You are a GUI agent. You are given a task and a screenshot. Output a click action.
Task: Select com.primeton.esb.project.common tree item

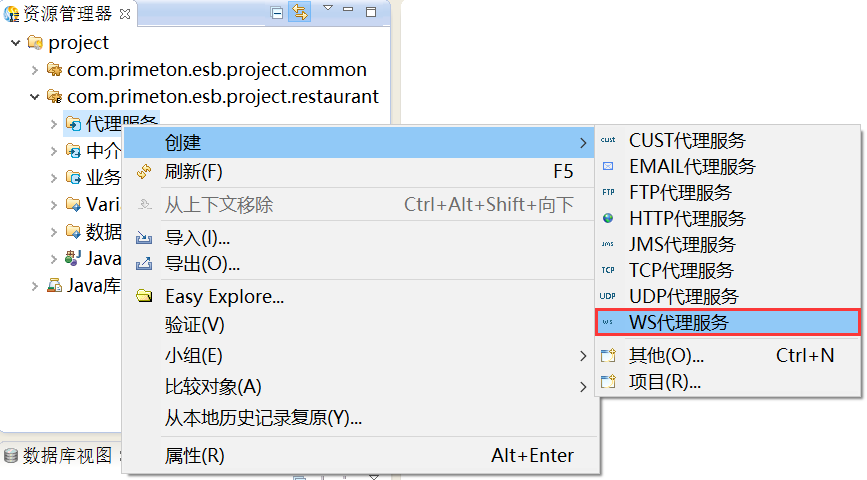coord(217,70)
